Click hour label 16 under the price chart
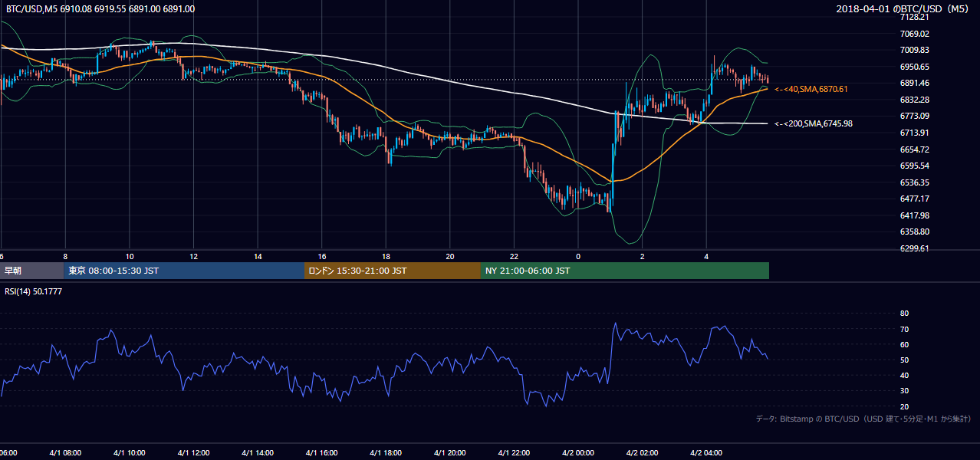Screen dimensions: 980x460 point(322,257)
